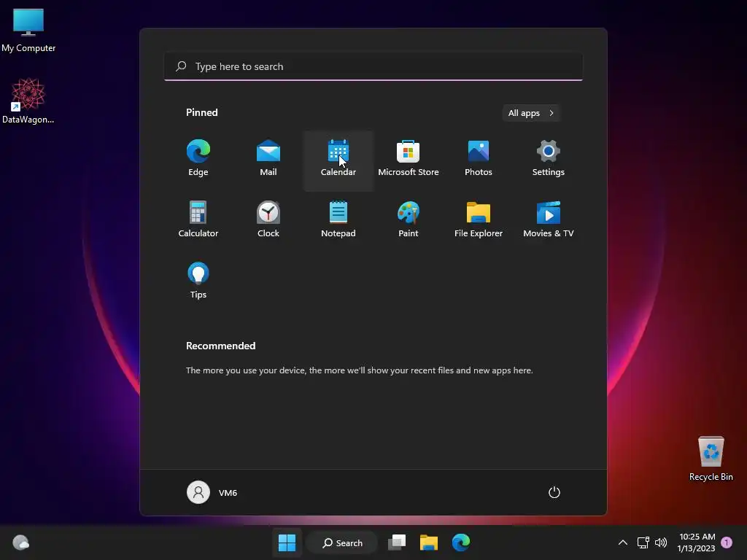Open the Paint app
Screen dimensions: 747x560
pos(409,220)
